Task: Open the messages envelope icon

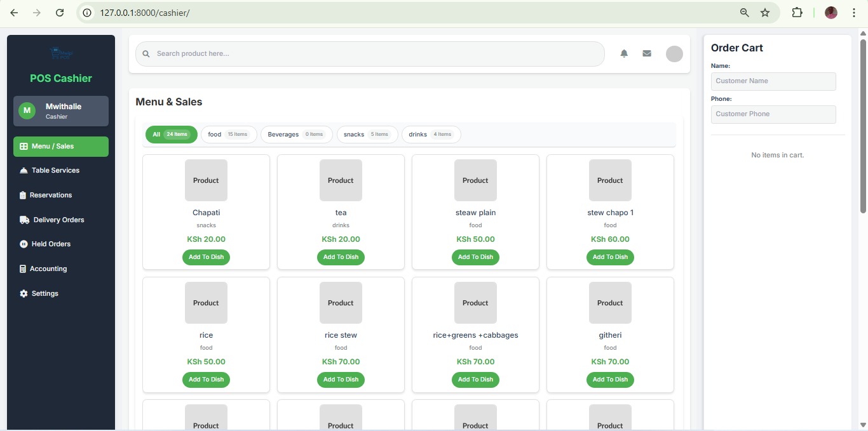Action: tap(647, 54)
